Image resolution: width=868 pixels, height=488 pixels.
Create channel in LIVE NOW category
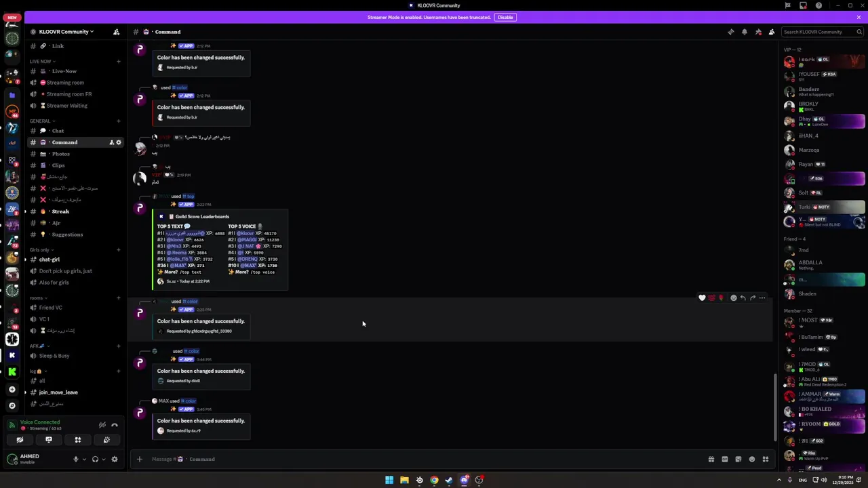click(118, 61)
